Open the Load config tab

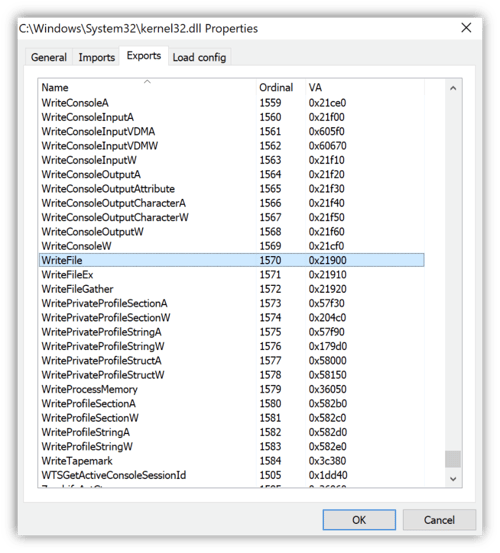point(199,57)
